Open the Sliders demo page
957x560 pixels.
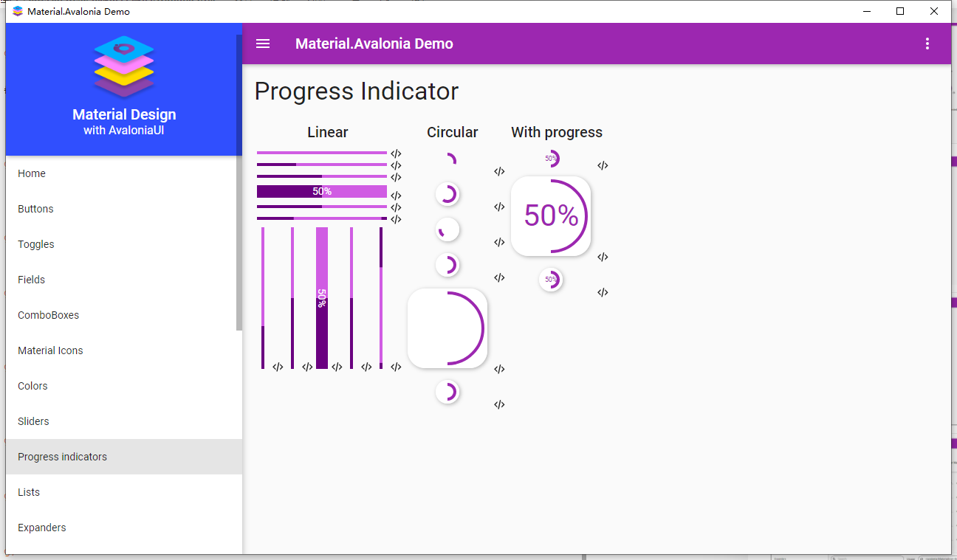coord(123,421)
